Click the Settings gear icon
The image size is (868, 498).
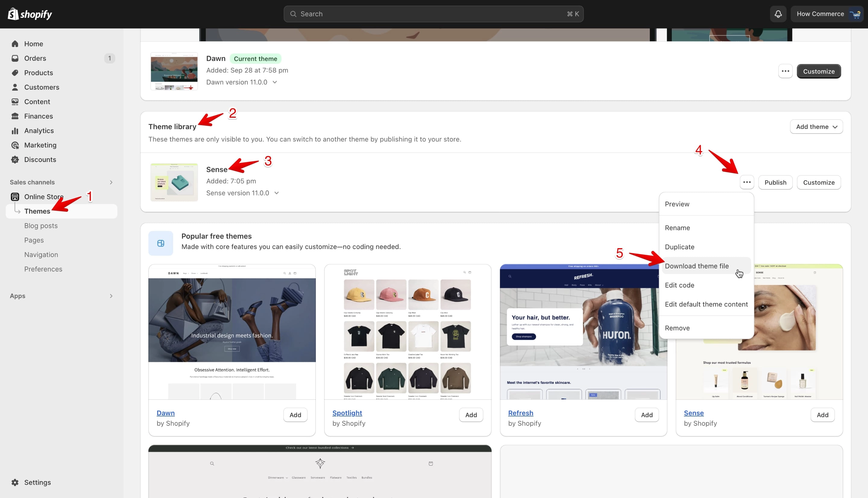(x=15, y=482)
